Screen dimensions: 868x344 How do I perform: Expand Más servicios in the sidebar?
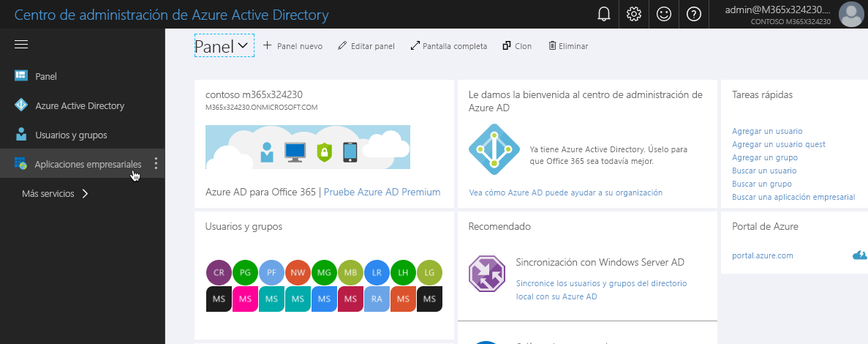(x=55, y=194)
